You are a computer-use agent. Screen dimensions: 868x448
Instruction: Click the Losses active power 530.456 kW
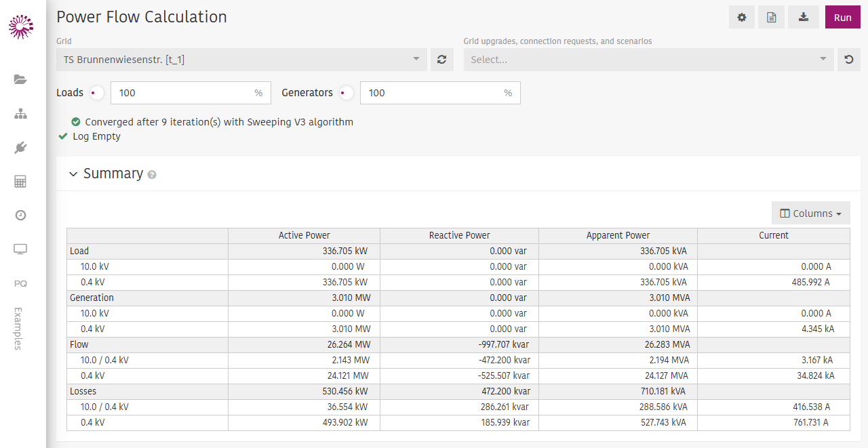(345, 391)
